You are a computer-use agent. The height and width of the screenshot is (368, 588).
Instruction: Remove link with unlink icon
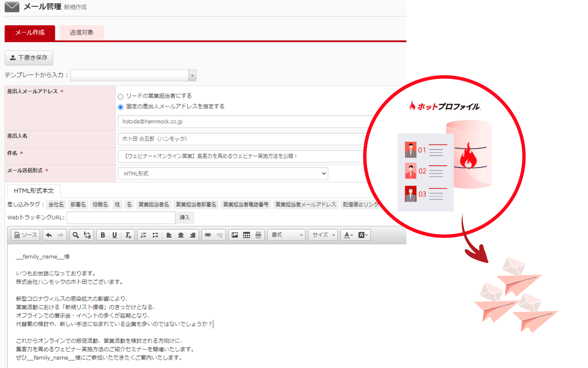click(x=219, y=235)
